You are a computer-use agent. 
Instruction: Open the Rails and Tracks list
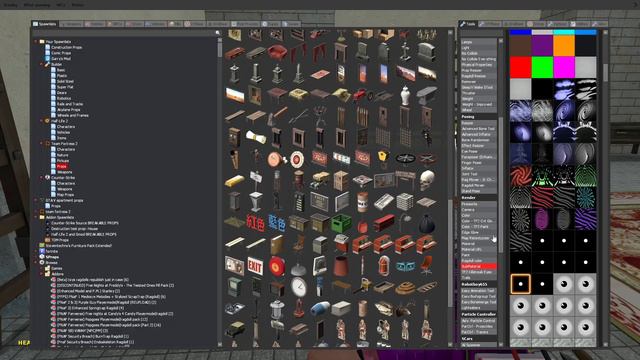(70, 104)
